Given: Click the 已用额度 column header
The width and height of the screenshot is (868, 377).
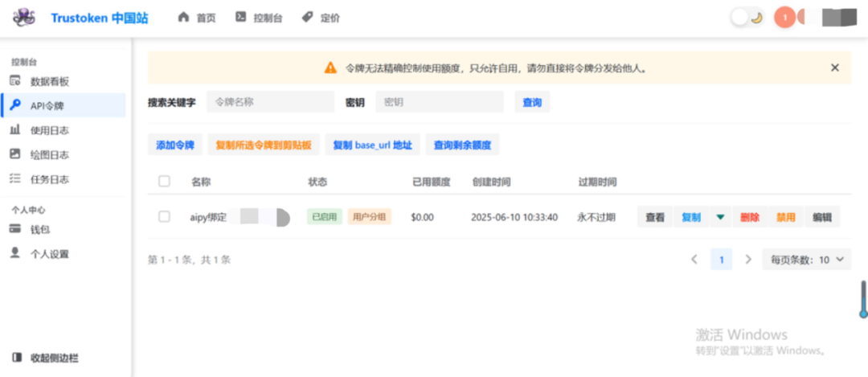Looking at the screenshot, I should coord(432,182).
